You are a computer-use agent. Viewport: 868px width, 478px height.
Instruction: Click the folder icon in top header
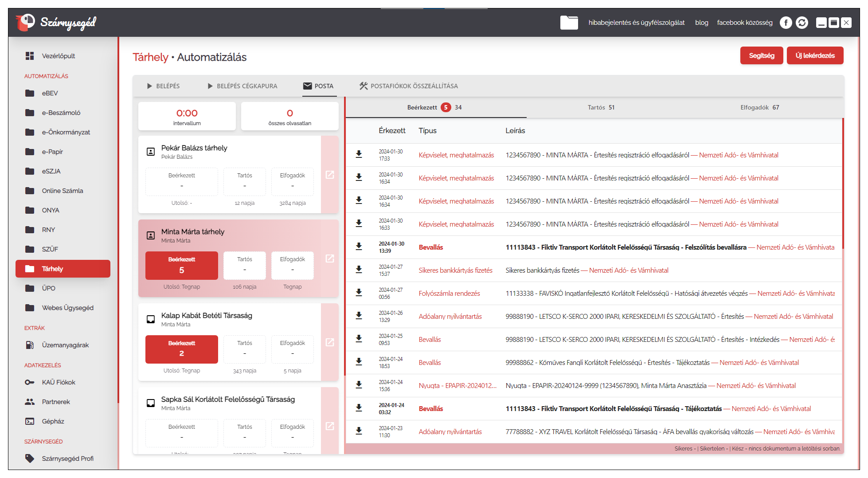569,23
